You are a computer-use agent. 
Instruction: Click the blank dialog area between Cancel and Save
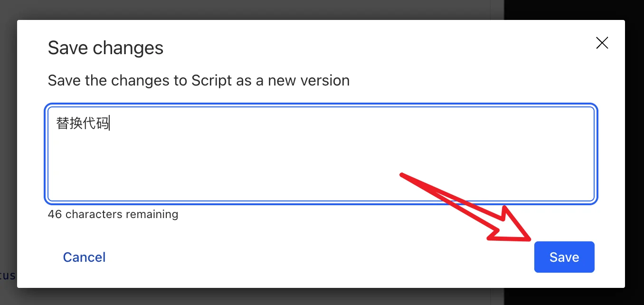tap(318, 257)
